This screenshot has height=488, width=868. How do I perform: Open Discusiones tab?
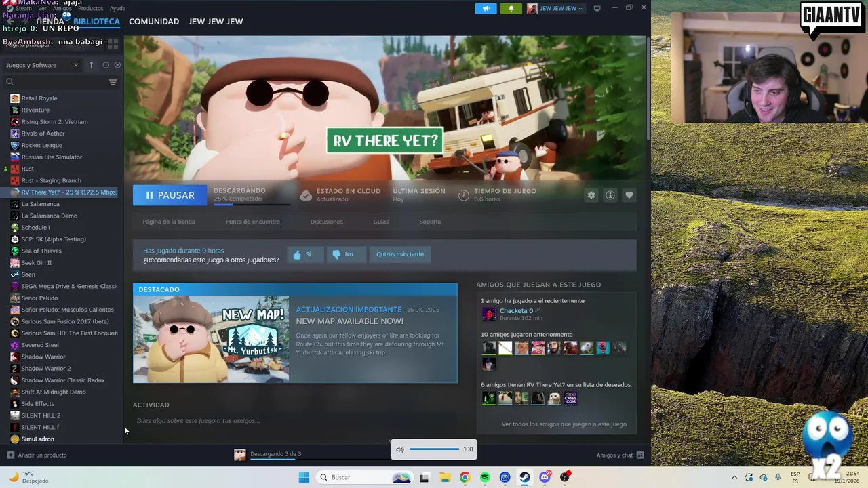(326, 222)
